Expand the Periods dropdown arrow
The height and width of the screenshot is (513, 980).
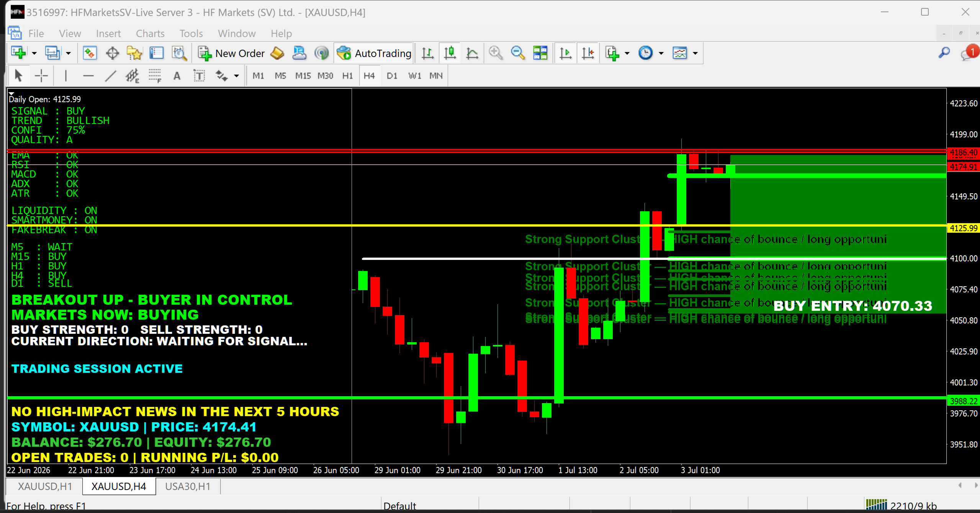coord(661,53)
